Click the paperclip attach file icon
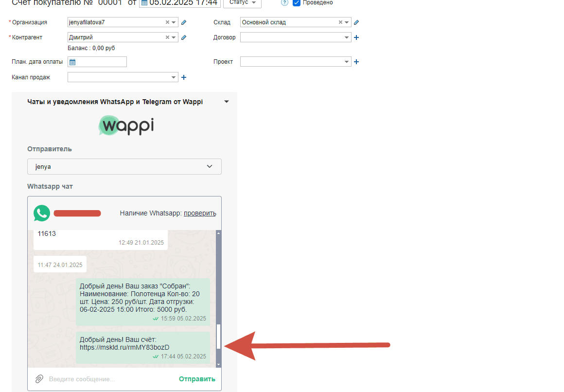564x392 pixels. (39, 379)
